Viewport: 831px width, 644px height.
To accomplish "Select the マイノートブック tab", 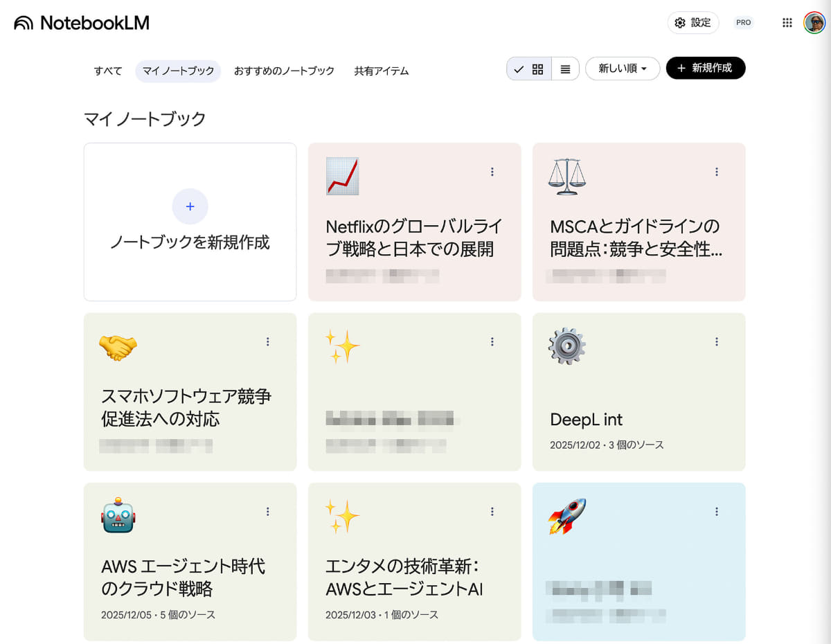I will (178, 71).
